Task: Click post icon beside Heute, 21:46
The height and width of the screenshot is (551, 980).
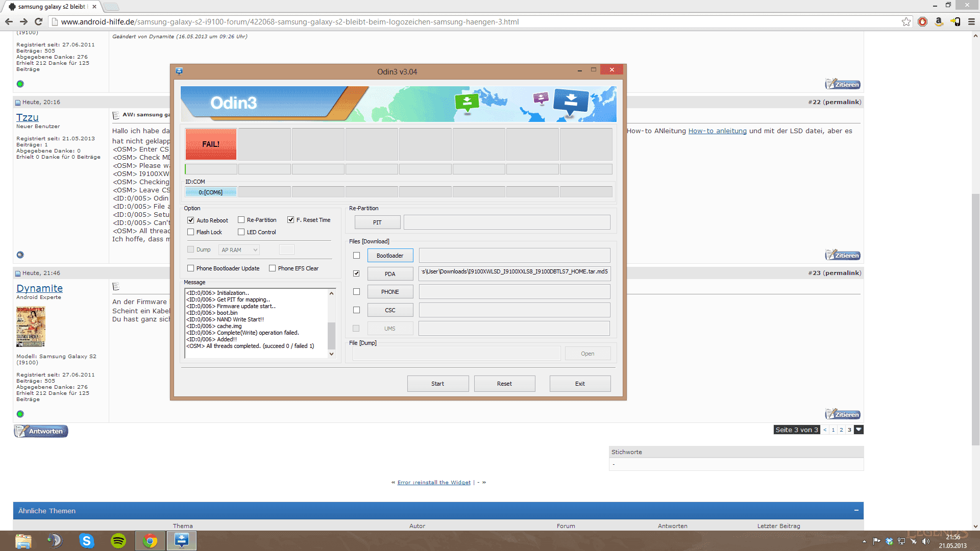Action: pos(18,273)
